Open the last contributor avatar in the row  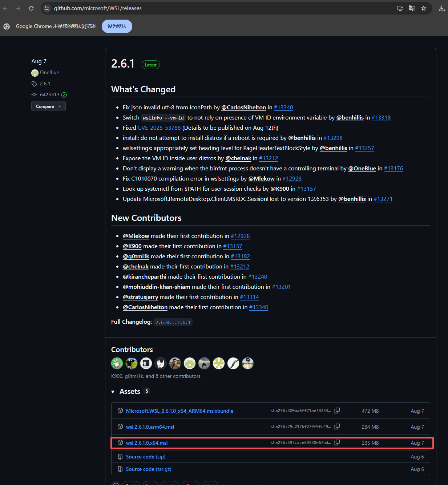click(248, 363)
